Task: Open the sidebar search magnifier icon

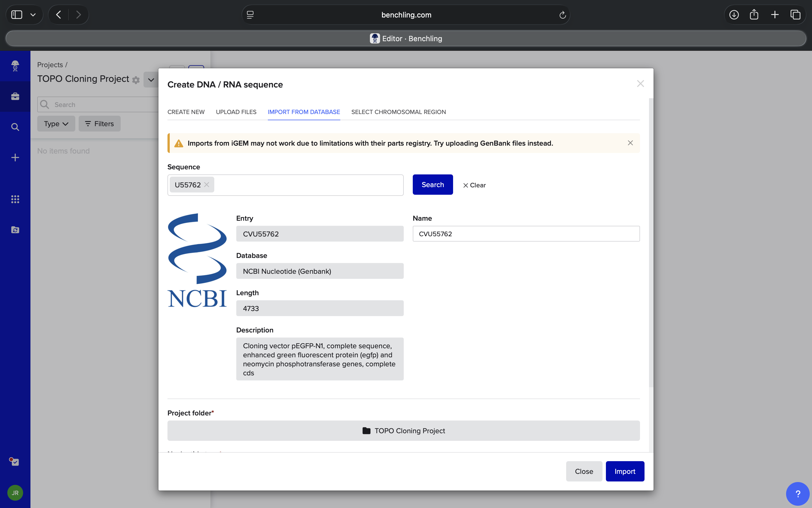Action: point(15,127)
